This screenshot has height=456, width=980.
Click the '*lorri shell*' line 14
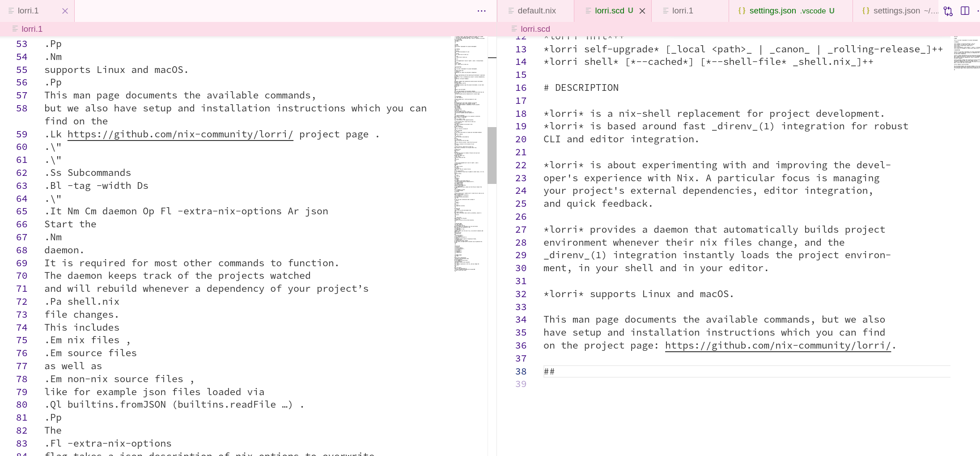708,62
